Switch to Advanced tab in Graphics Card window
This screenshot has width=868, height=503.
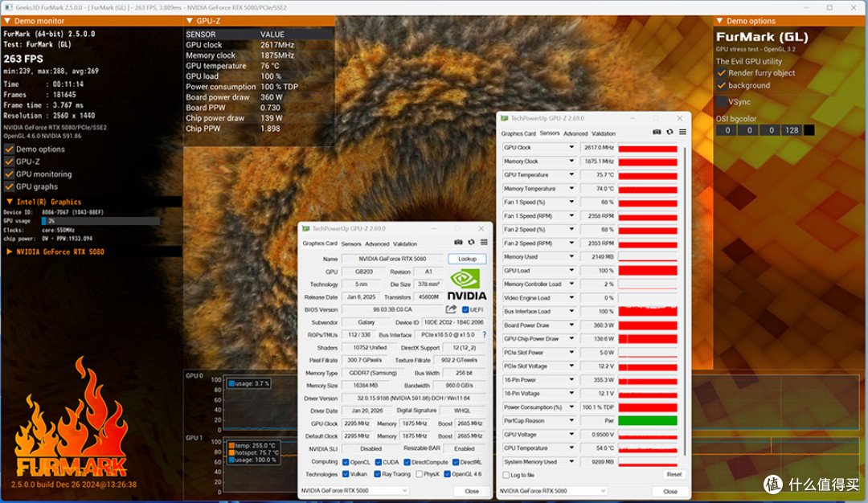[377, 243]
